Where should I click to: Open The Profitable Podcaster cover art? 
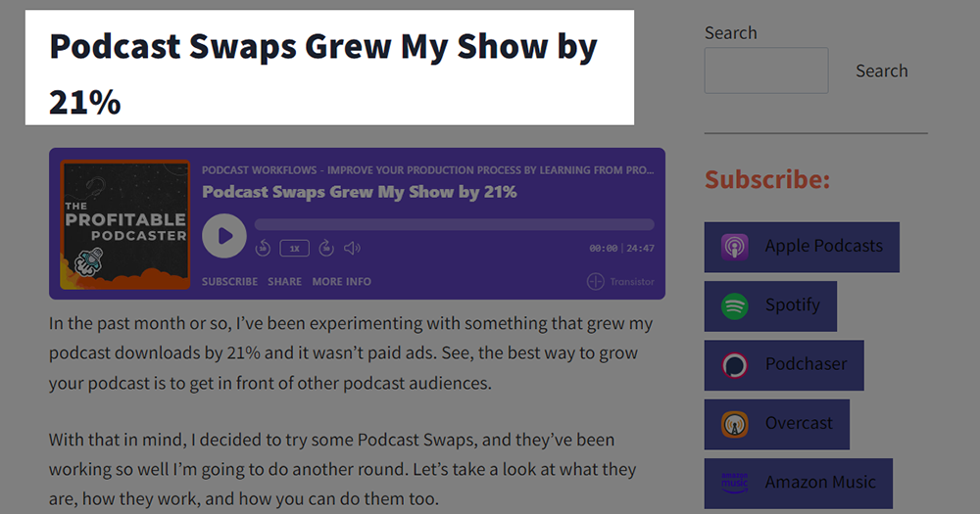point(125,224)
